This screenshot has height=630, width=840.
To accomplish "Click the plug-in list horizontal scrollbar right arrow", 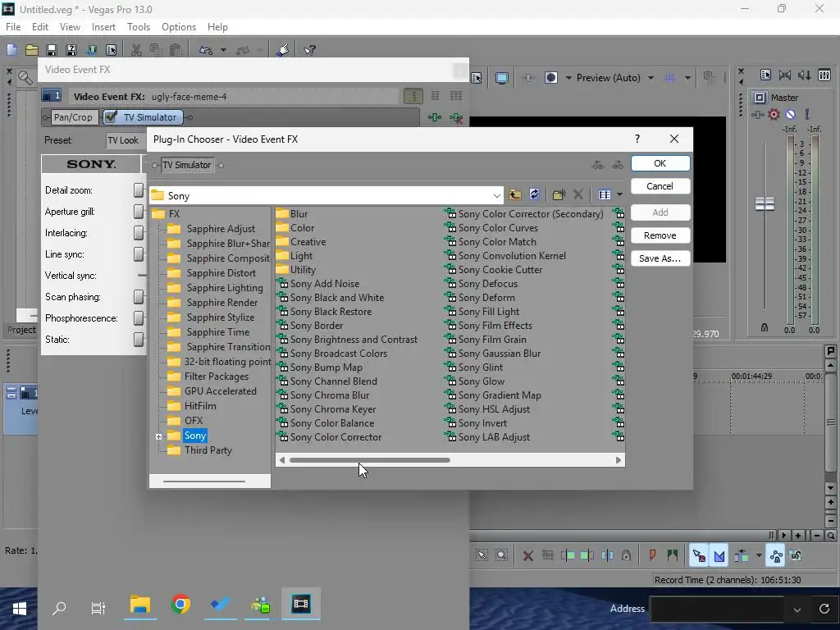I will [619, 460].
